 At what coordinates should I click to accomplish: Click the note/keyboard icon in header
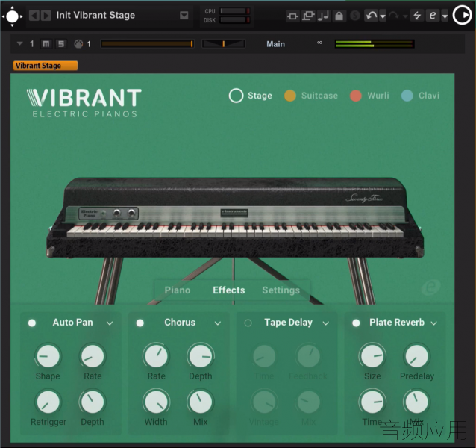coord(323,16)
